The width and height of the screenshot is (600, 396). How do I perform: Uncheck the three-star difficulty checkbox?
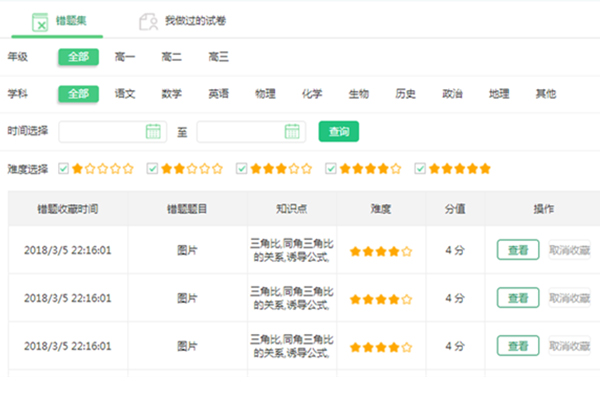point(241,168)
